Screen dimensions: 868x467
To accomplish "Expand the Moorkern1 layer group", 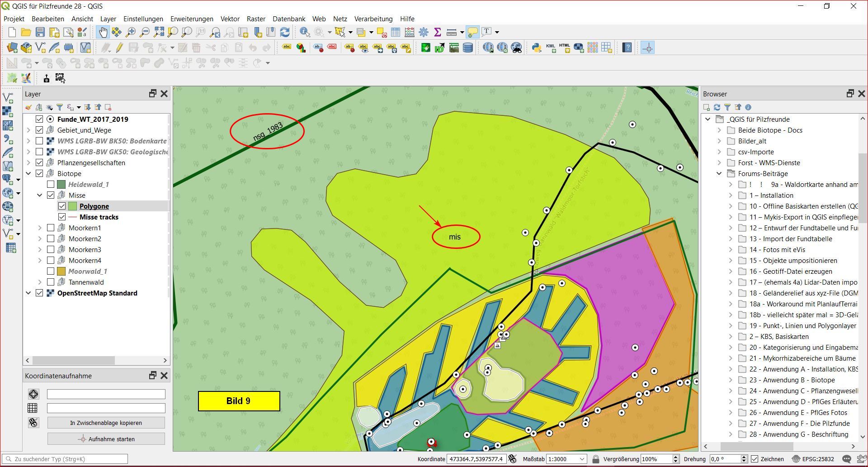I will point(40,228).
